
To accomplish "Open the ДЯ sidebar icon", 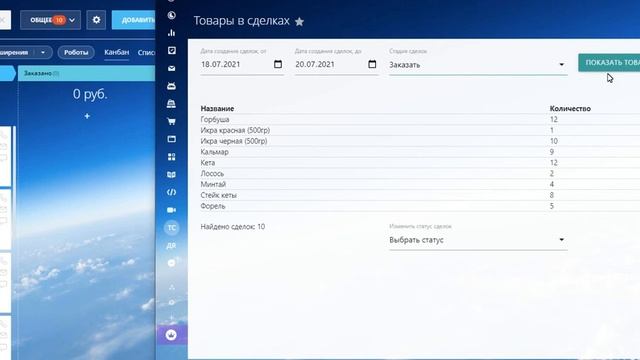I will click(172, 246).
